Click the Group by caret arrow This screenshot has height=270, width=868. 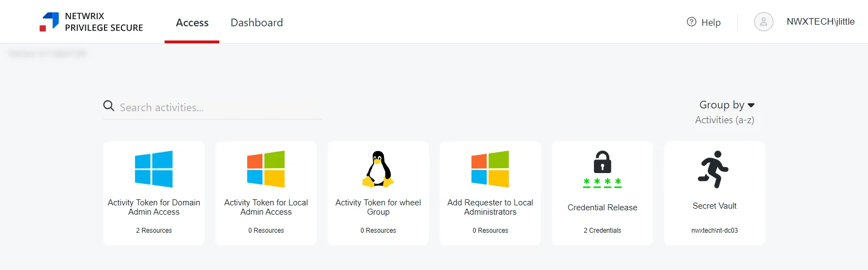tap(751, 105)
